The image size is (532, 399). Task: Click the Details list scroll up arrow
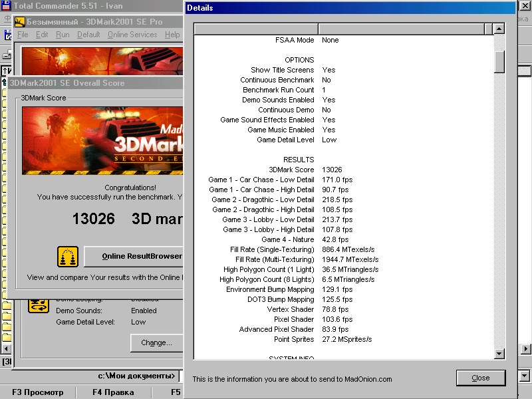[x=499, y=29]
